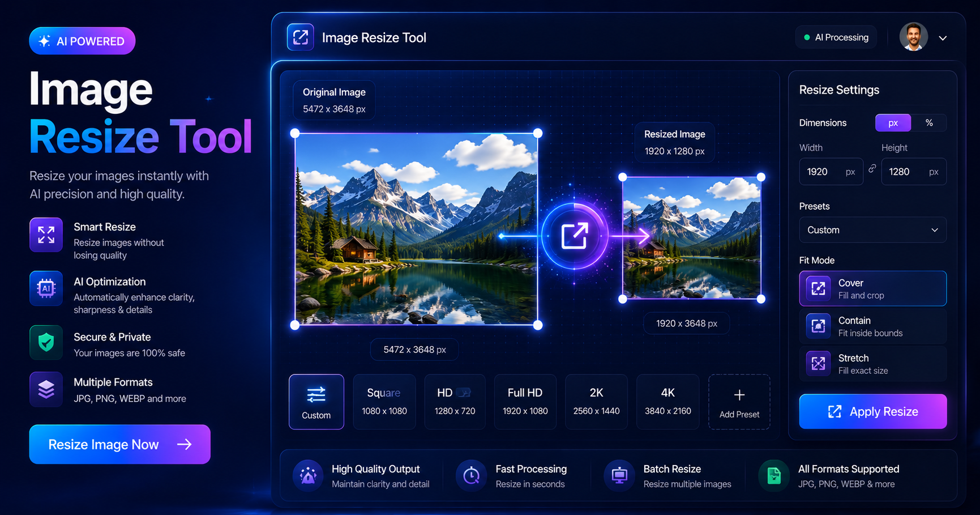Click the AI Optimization chip icon

click(x=46, y=288)
